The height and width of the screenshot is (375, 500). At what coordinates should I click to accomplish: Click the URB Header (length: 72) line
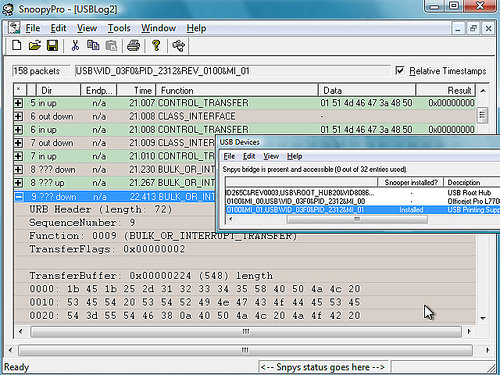click(x=100, y=209)
